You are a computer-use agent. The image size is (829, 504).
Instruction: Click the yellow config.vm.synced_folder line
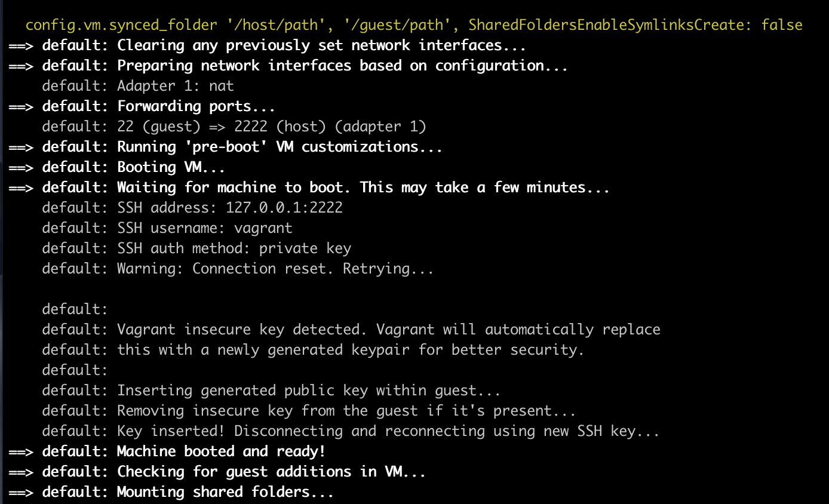pyautogui.click(x=414, y=25)
